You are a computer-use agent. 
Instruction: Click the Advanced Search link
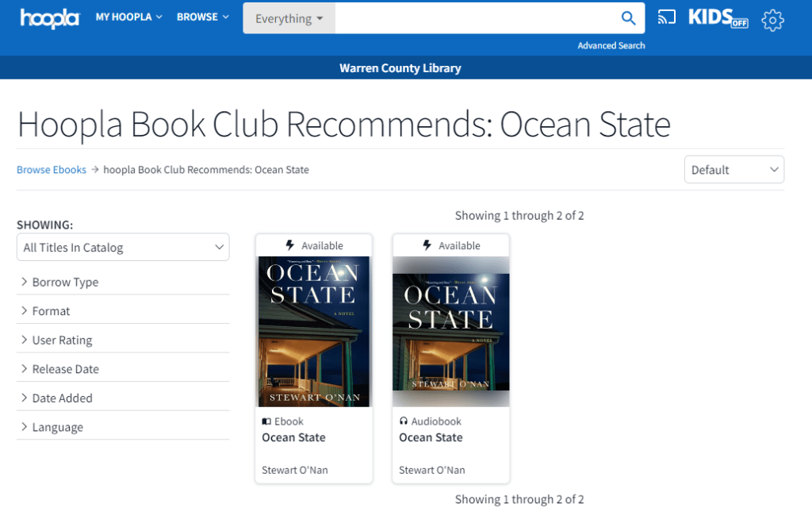point(611,45)
